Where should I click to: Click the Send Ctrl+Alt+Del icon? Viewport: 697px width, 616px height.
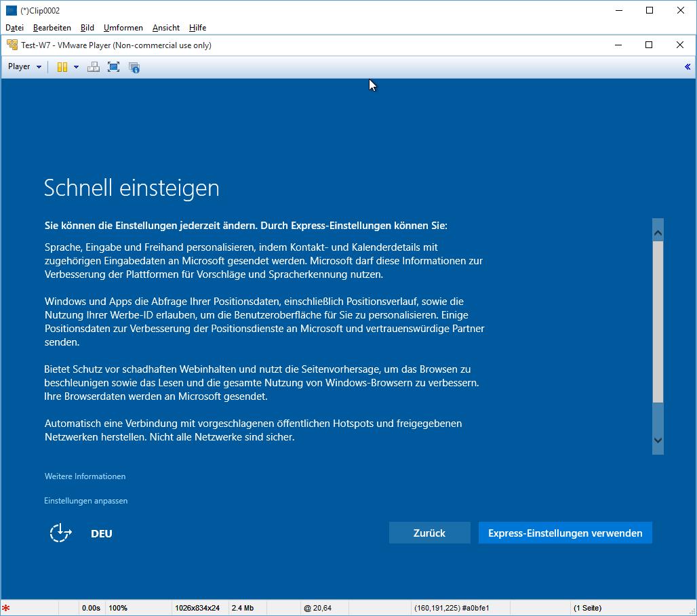[94, 67]
